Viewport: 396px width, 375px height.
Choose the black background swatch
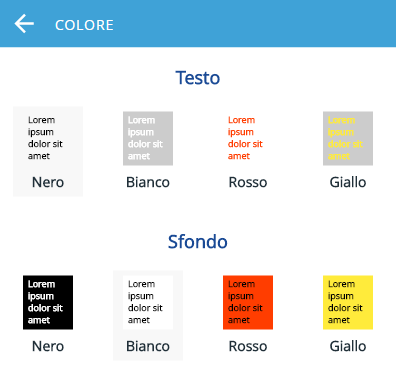[48, 302]
